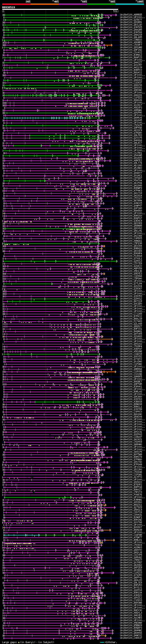
Task: Click the UniRef100_Q9SUW9 label
Action: (131, 47)
